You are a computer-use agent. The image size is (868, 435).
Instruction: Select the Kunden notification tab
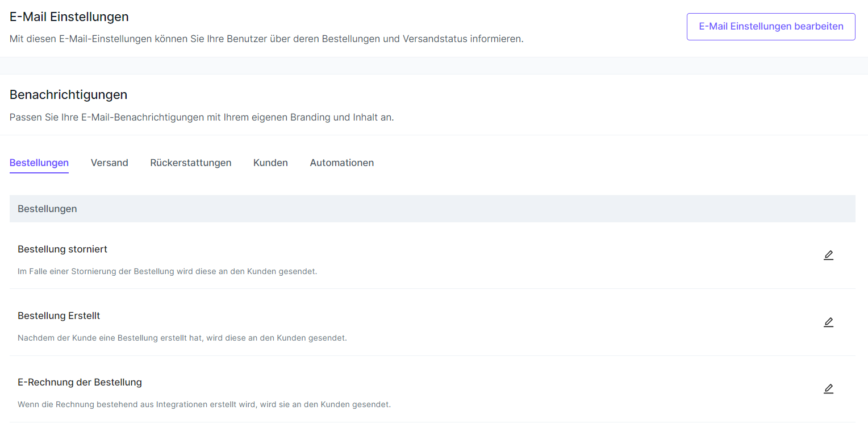tap(270, 163)
